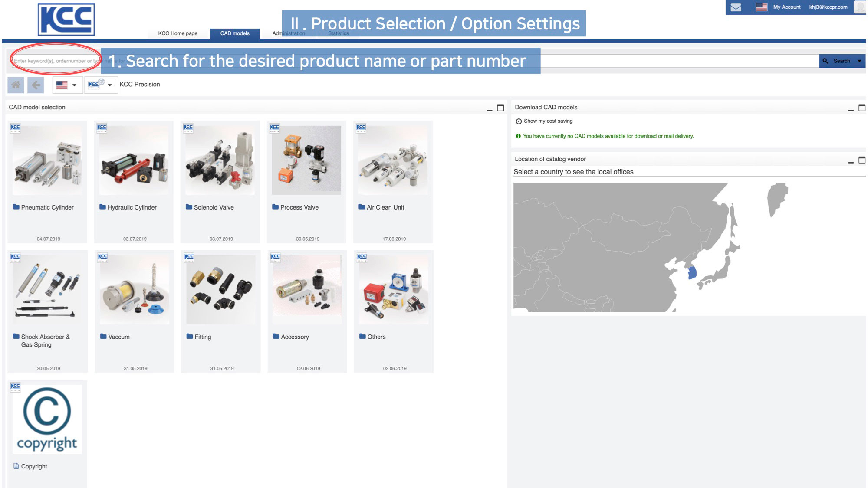868x488 pixels.
Task: Open the Statistics page
Action: pyautogui.click(x=338, y=33)
